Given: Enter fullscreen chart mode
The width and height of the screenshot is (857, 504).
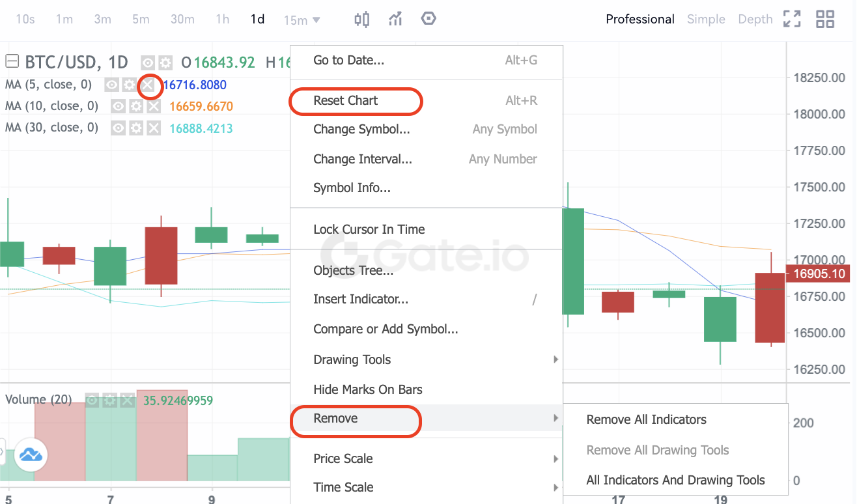Looking at the screenshot, I should 792,19.
